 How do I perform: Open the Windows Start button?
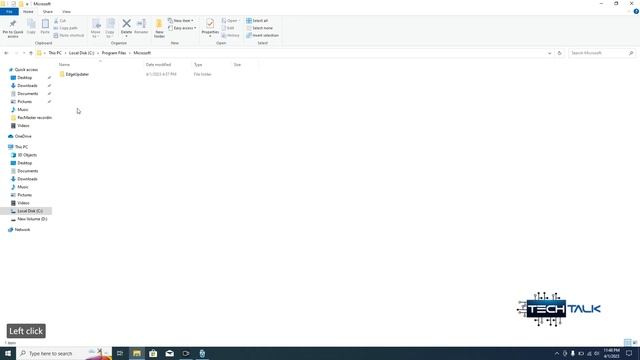[x=8, y=353]
